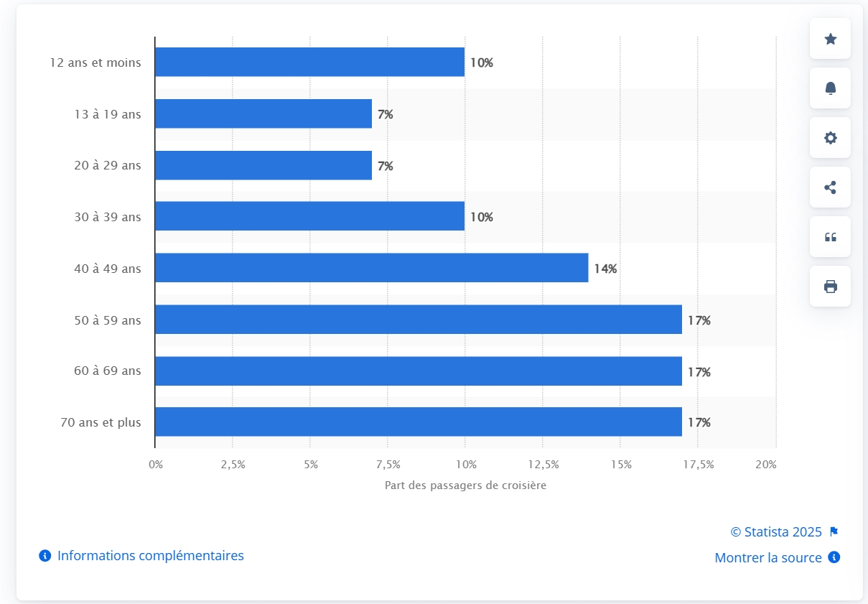Click the 40 à 49 ans bar
Image resolution: width=868 pixels, height=604 pixels.
(371, 268)
